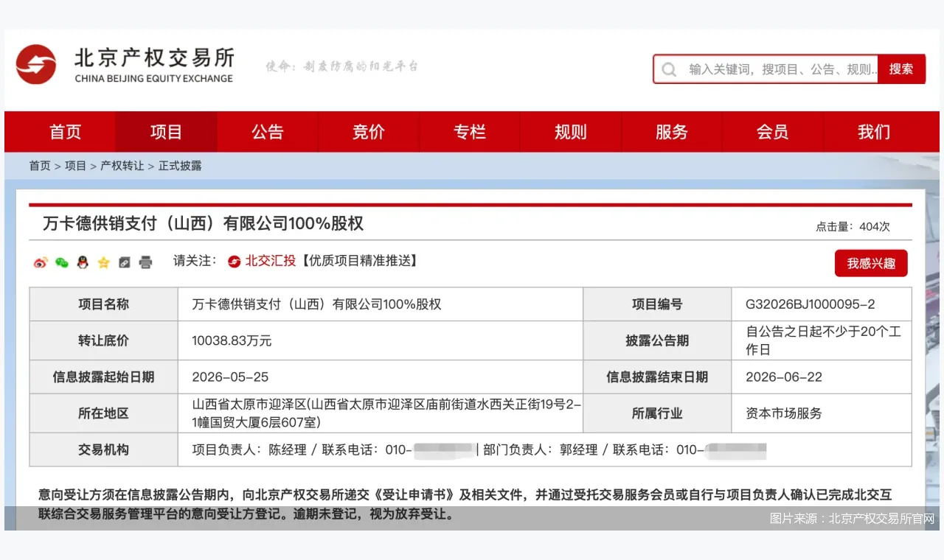Click the 点击量: 404次 counter text

(x=853, y=227)
